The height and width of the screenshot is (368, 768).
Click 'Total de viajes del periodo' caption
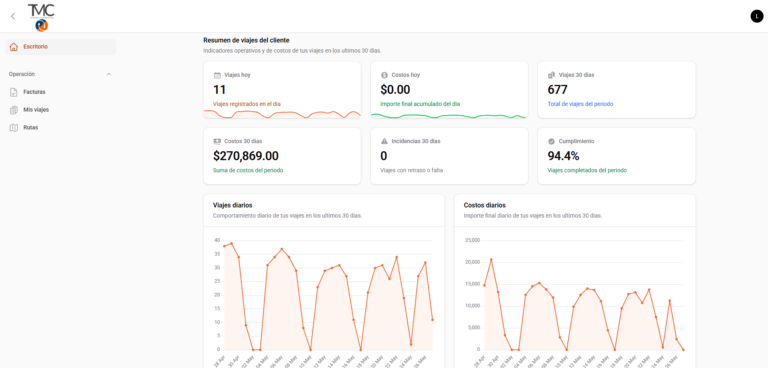tap(580, 104)
